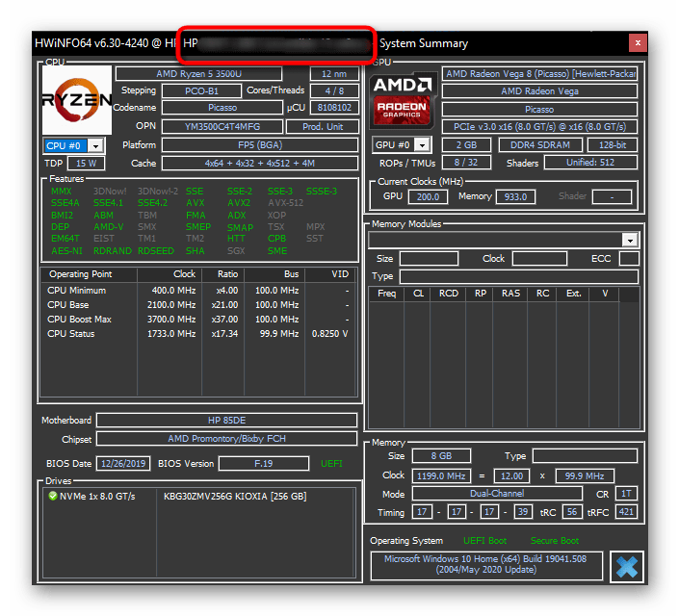Expand the Memory Modules dropdown list

click(630, 240)
